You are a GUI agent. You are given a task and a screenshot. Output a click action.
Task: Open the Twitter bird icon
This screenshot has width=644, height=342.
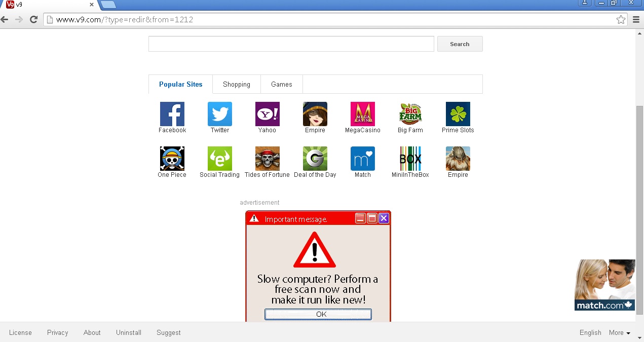click(220, 114)
